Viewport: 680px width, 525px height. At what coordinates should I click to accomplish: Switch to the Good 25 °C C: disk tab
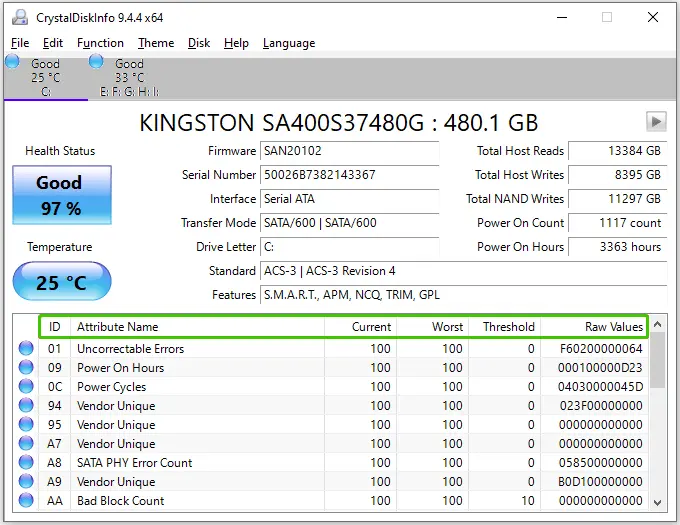[x=46, y=77]
